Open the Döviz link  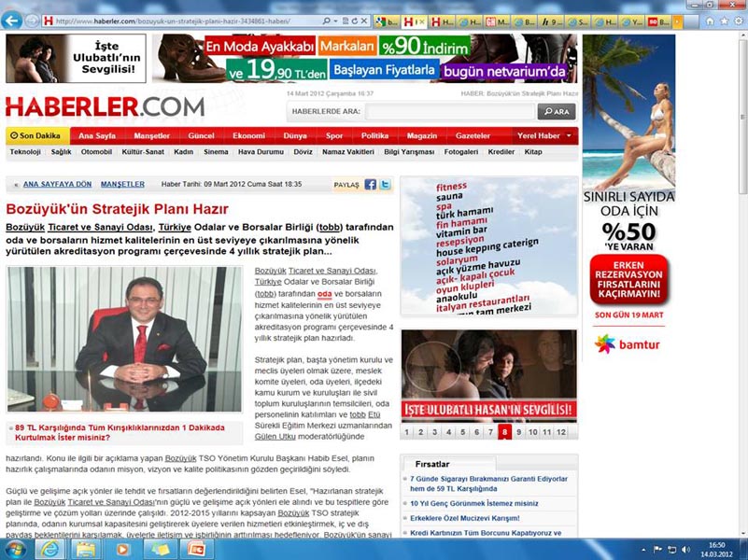click(303, 152)
